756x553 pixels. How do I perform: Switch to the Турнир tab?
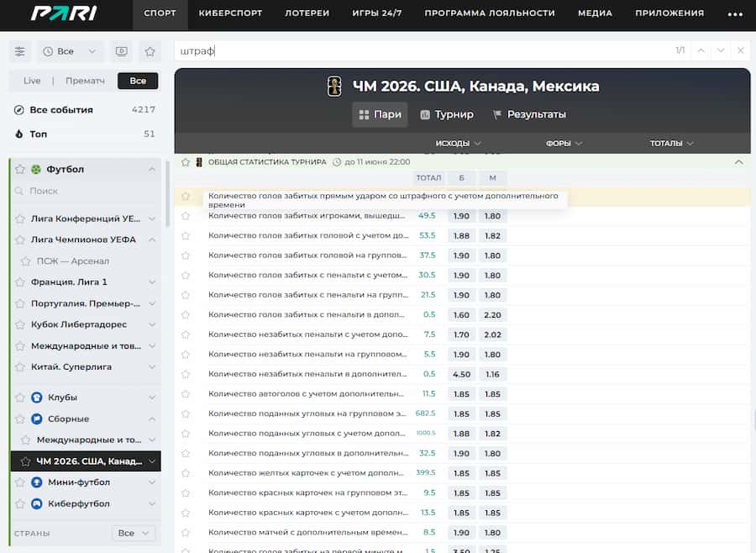[x=447, y=114]
